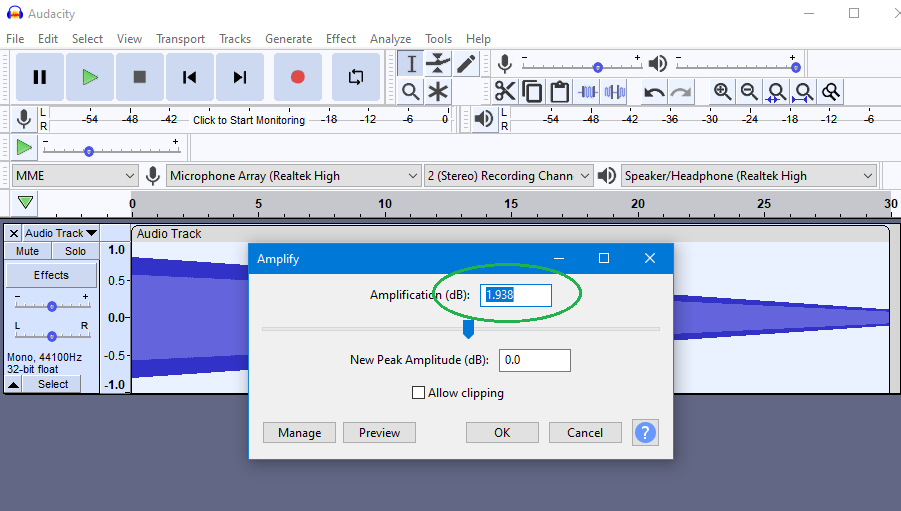The width and height of the screenshot is (901, 511).
Task: Toggle zoom with the Zoom Toggle icon
Action: pyautogui.click(x=830, y=91)
